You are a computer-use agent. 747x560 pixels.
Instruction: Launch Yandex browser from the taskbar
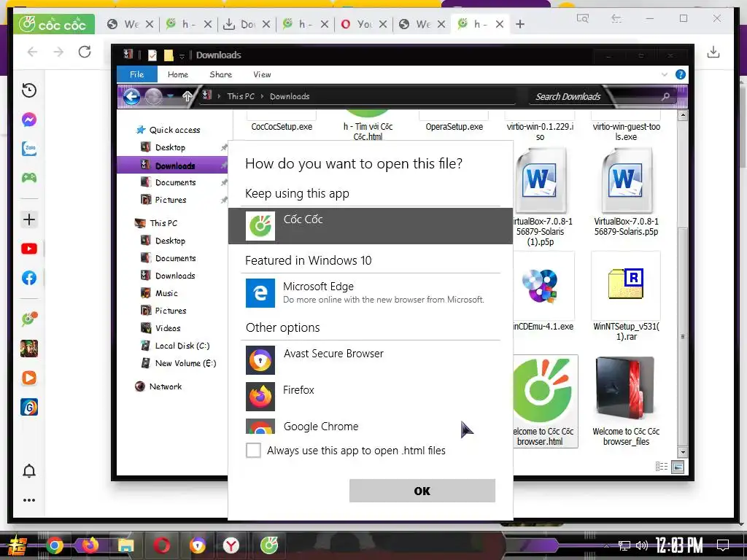(x=231, y=545)
